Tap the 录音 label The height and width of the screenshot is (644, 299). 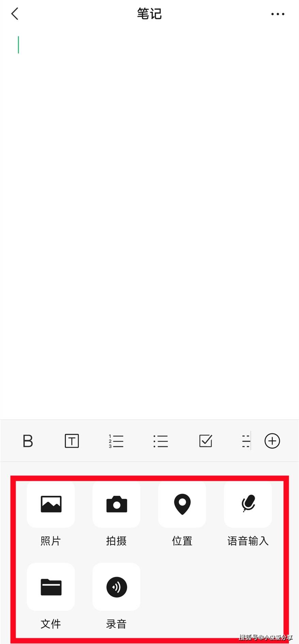point(116,624)
